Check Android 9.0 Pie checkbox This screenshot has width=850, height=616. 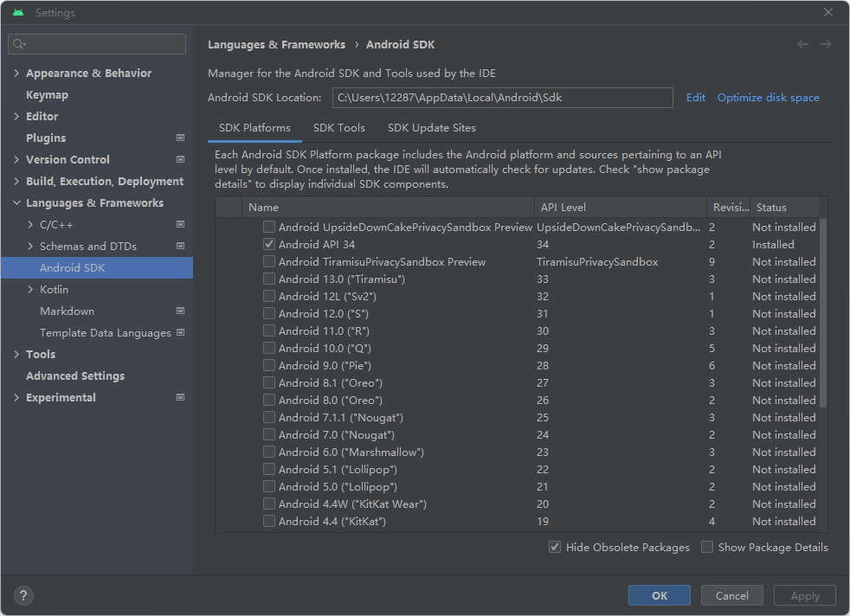pyautogui.click(x=269, y=365)
